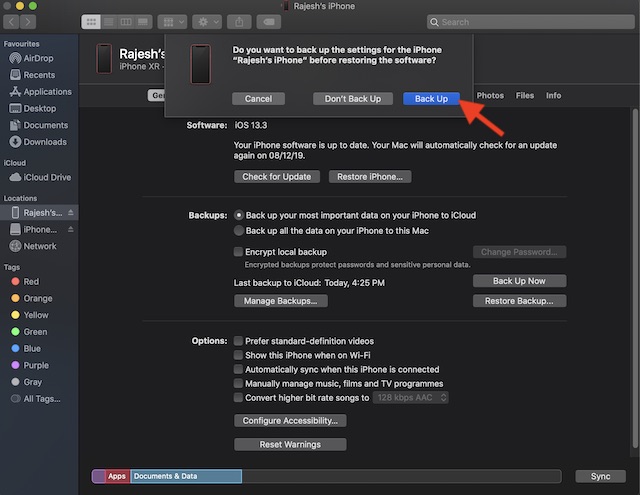
Task: Click Documents & Data storage segment
Action: pos(186,476)
